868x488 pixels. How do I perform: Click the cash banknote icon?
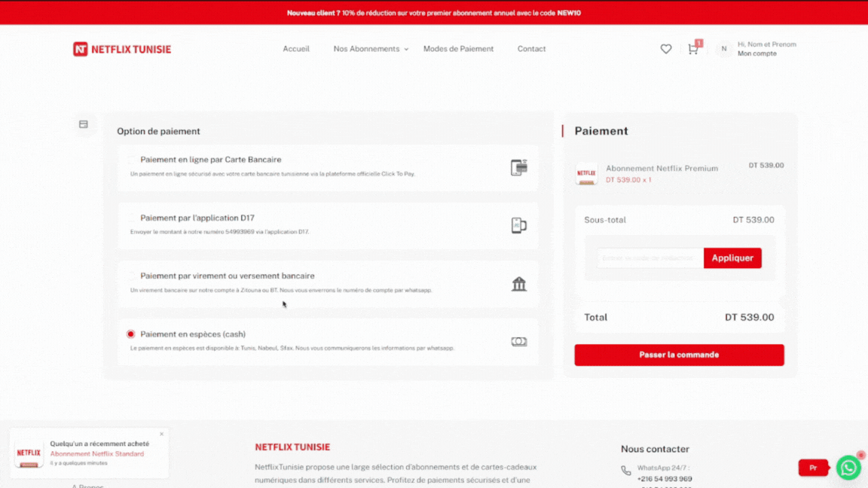point(518,342)
